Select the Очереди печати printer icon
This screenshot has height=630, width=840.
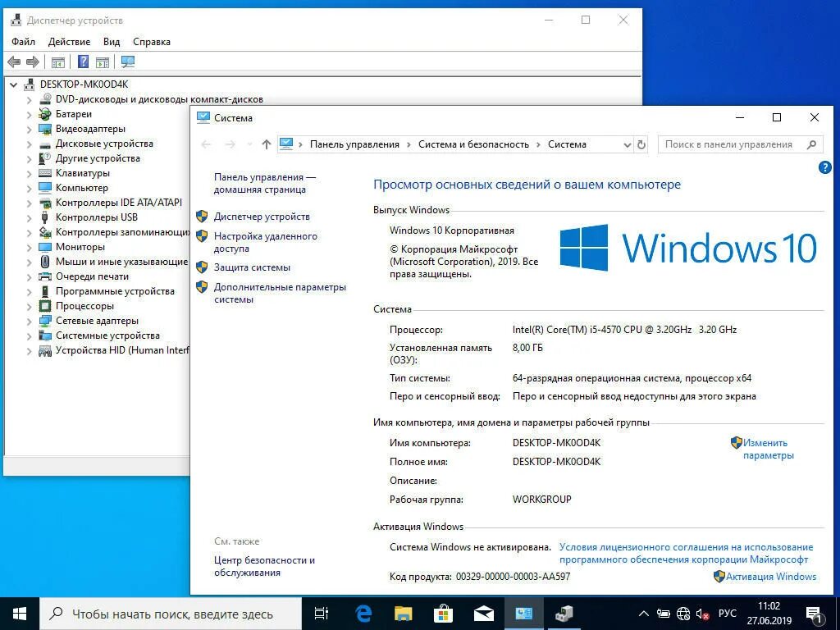[x=45, y=276]
